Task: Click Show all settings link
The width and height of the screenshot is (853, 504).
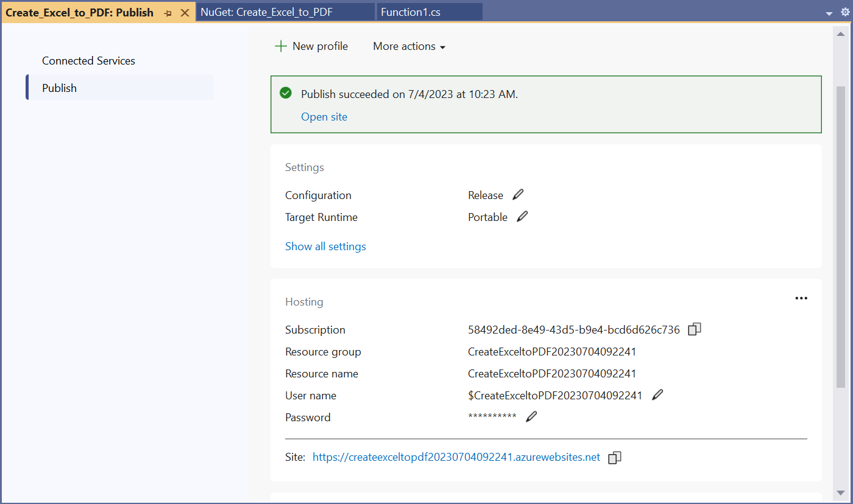Action: click(x=325, y=247)
